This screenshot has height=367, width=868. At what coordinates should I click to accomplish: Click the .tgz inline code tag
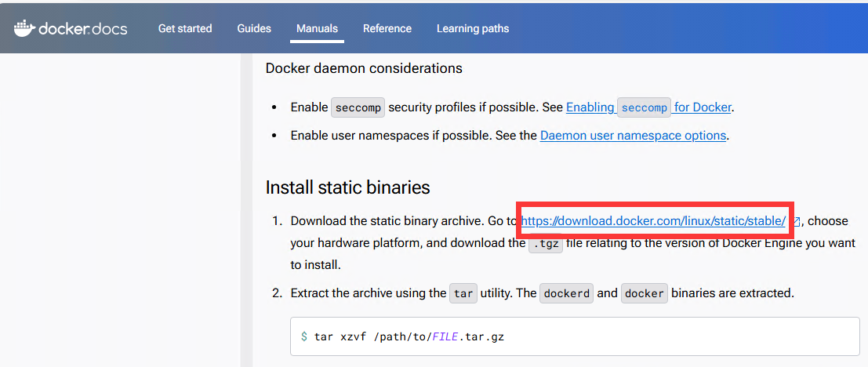pyautogui.click(x=545, y=244)
